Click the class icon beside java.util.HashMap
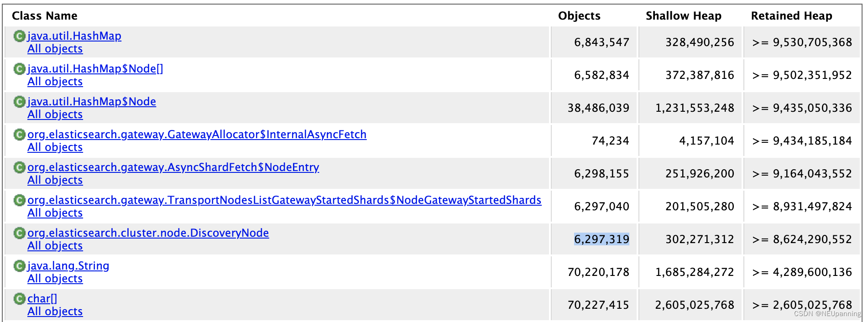Image resolution: width=868 pixels, height=322 pixels. click(19, 36)
